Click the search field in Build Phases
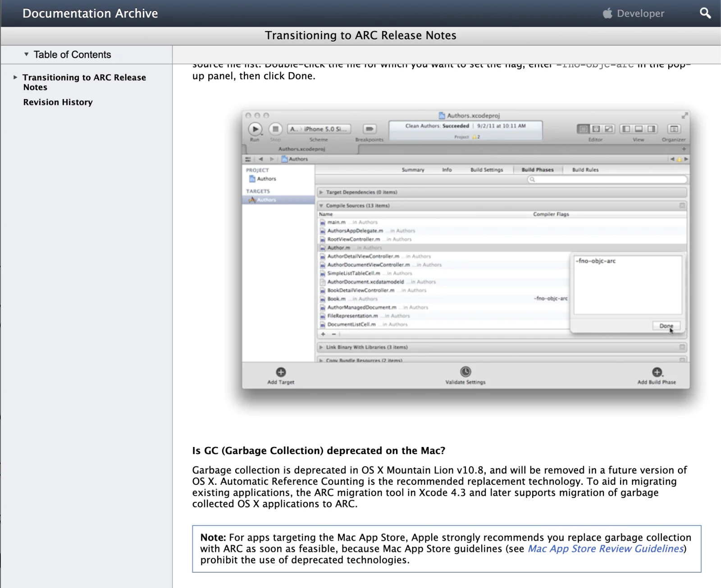This screenshot has width=721, height=588. coord(607,180)
